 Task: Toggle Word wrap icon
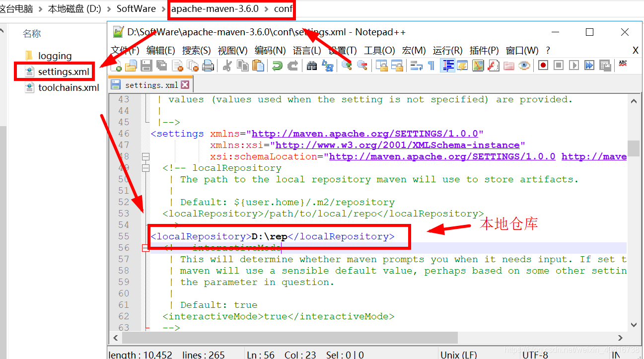tap(416, 66)
